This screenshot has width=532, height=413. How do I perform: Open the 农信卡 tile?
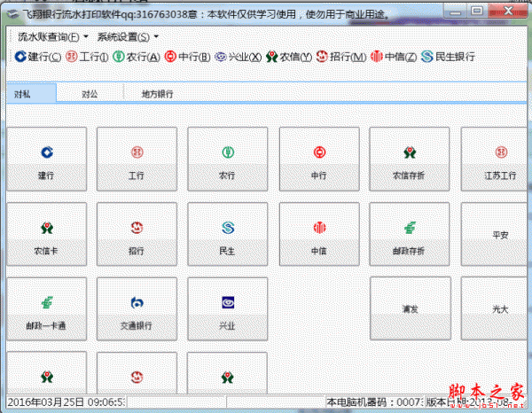click(x=47, y=234)
